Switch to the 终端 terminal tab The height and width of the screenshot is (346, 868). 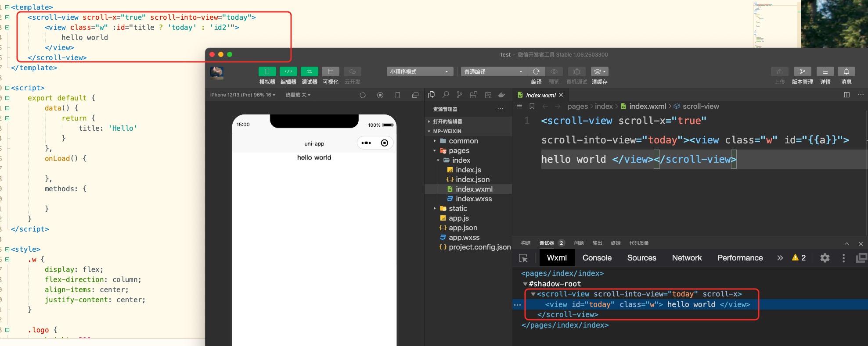pos(616,243)
